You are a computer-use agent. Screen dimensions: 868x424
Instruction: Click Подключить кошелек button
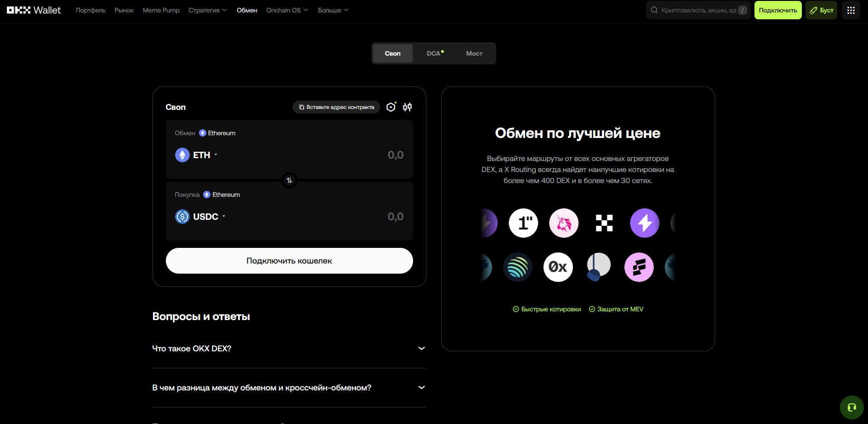[x=289, y=261]
